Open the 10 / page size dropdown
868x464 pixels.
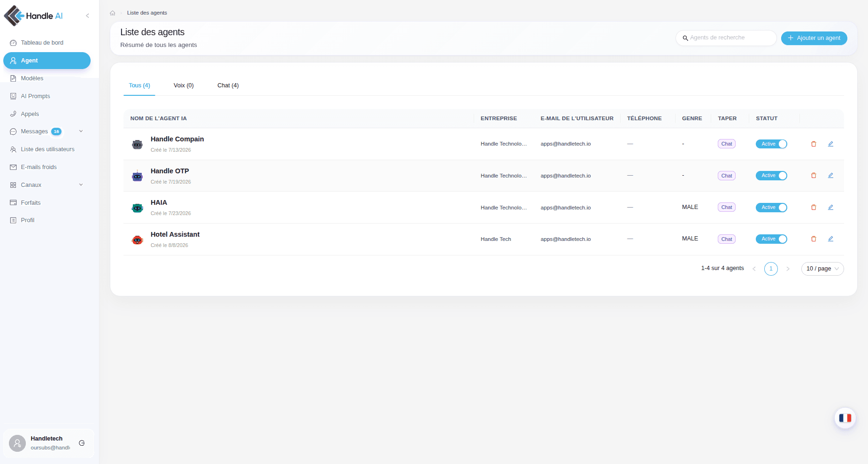822,269
